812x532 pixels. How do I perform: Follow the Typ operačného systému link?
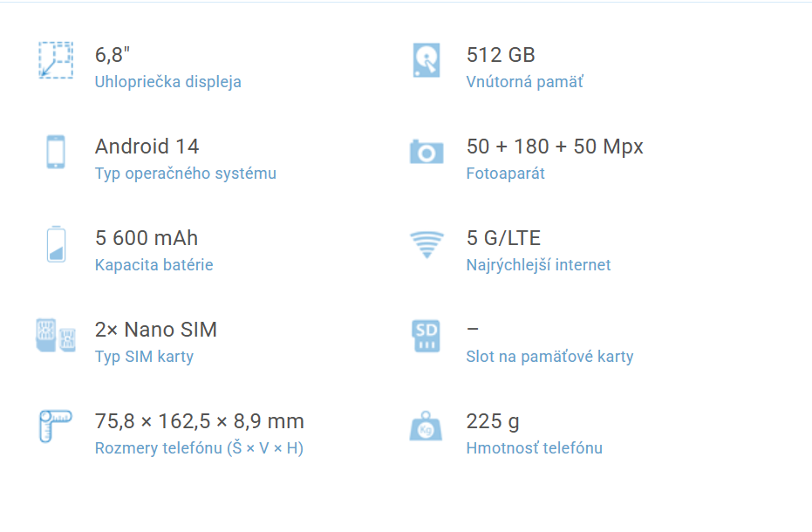coord(185,174)
